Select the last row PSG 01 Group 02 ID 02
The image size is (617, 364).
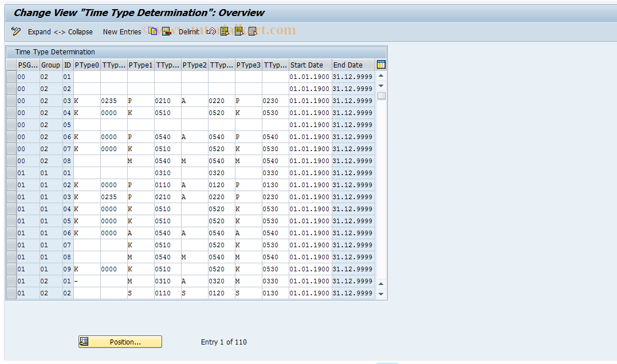click(x=11, y=293)
